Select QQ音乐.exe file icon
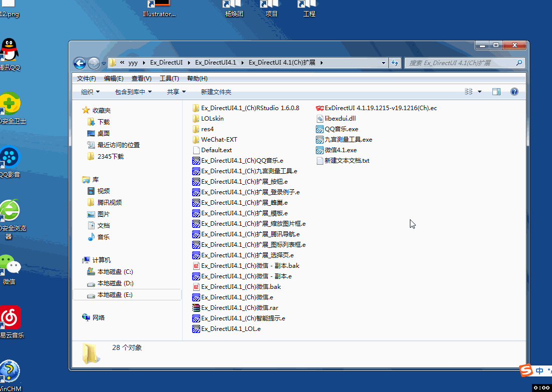The height and width of the screenshot is (392, 552). click(320, 129)
